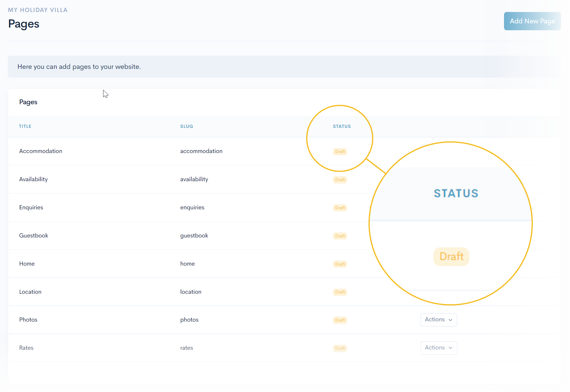
Task: Sort by the TITLE column header
Action: coord(25,126)
